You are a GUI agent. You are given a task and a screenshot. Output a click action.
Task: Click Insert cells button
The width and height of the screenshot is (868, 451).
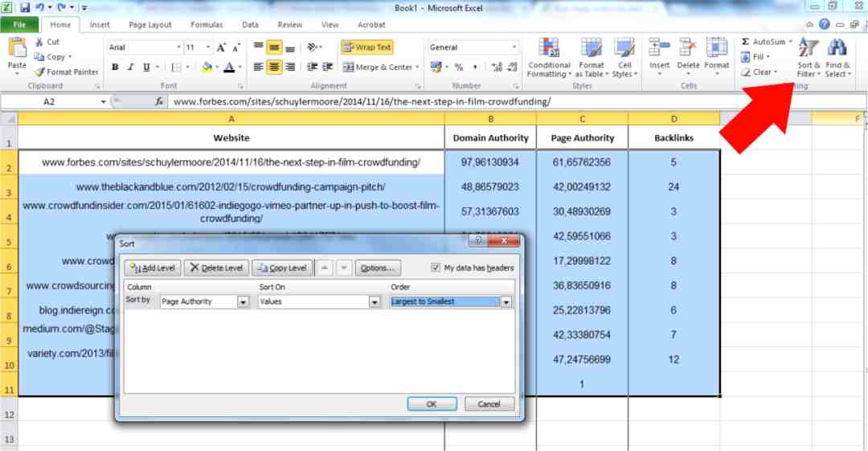tap(659, 57)
